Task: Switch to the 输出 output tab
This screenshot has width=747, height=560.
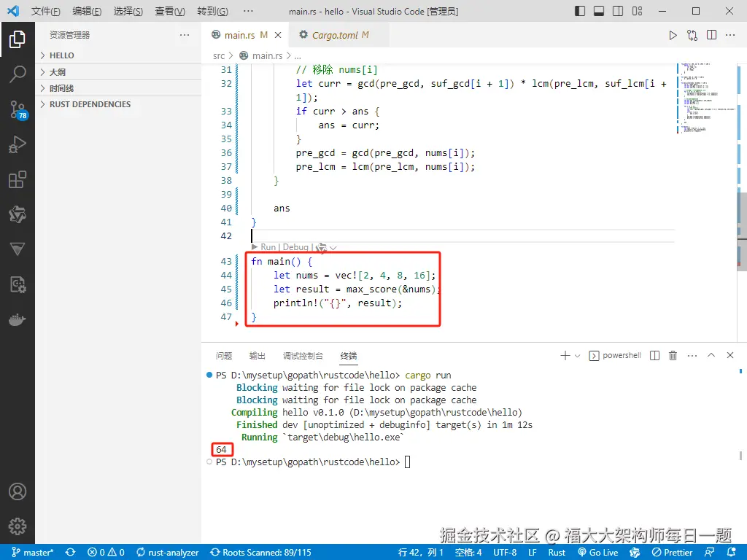Action: click(258, 356)
